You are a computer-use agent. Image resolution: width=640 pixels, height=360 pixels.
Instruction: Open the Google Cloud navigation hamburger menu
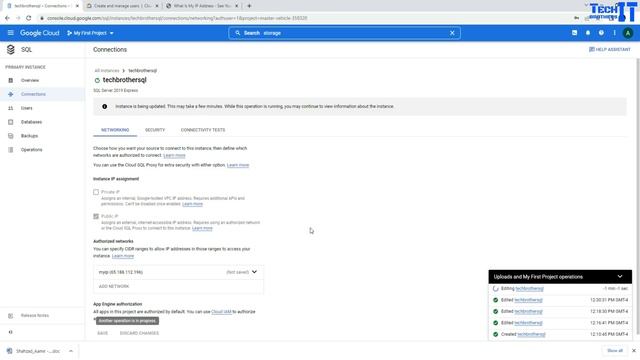11,33
